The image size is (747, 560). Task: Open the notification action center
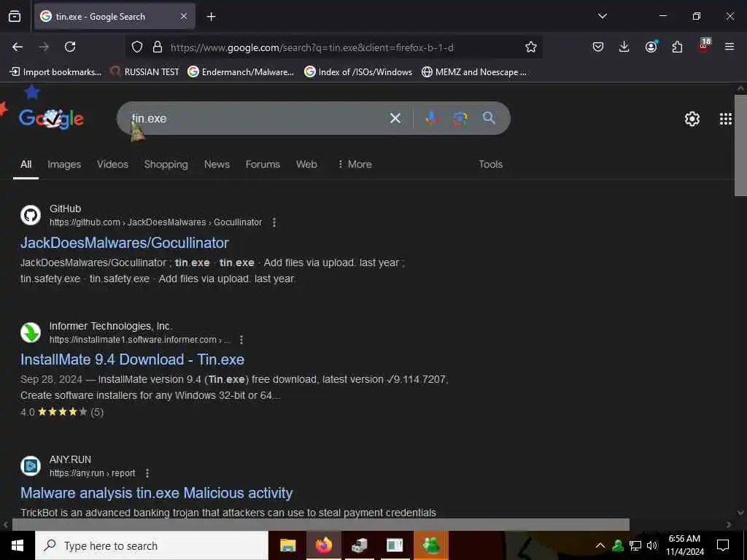723,545
